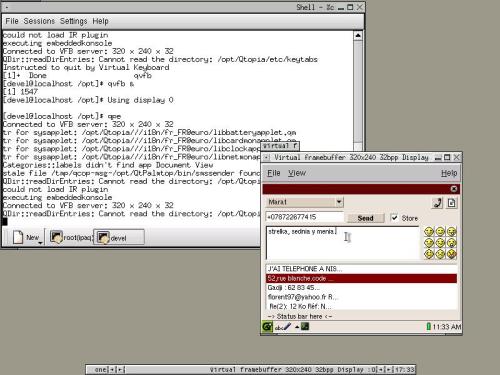500x375 pixels.
Task: Switch to the root(ipaq) session tab
Action: click(71, 237)
